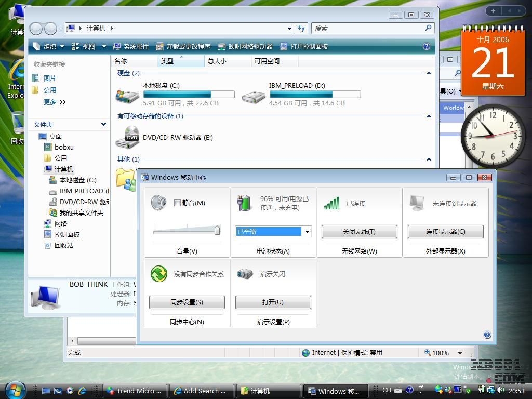532x399 pixels.
Task: Click the external display monitor icon
Action: (x=417, y=203)
